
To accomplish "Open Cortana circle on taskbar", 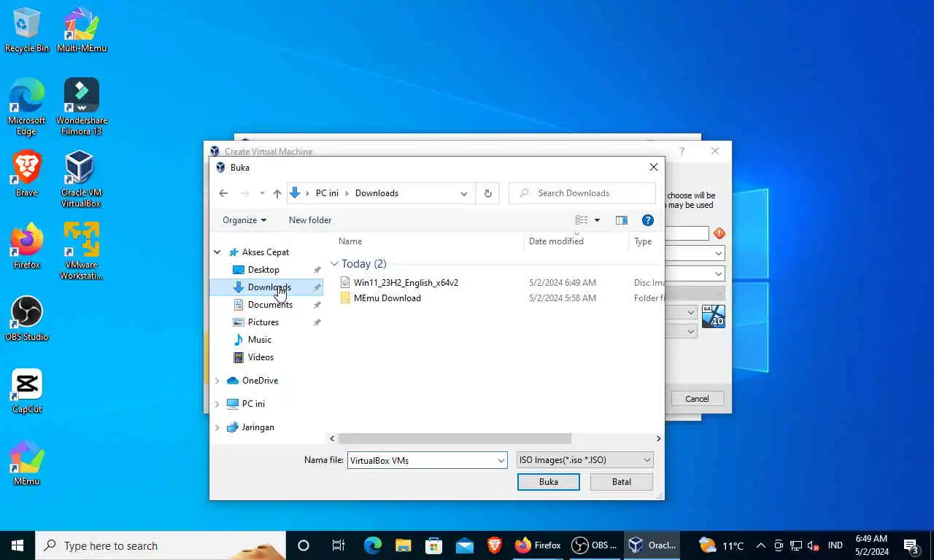I will [304, 545].
